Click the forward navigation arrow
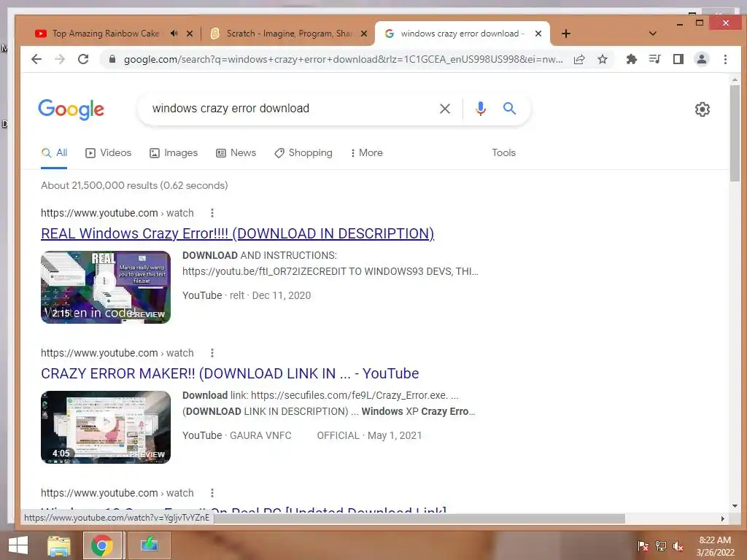Image resolution: width=747 pixels, height=560 pixels. 60,59
